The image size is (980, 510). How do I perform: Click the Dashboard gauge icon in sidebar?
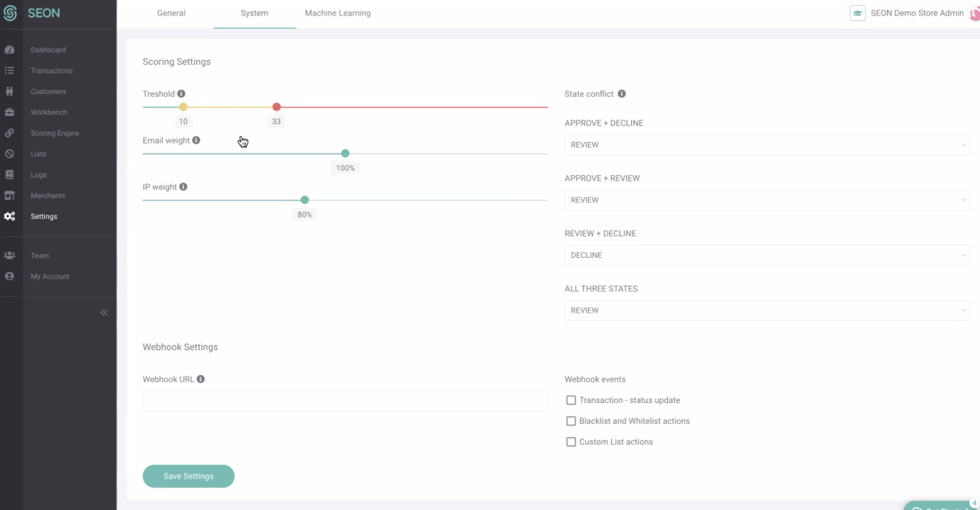10,50
